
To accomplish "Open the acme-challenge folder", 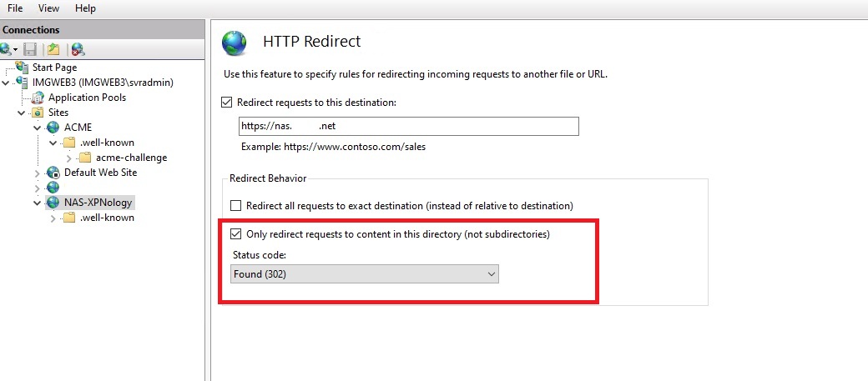I will [x=131, y=158].
